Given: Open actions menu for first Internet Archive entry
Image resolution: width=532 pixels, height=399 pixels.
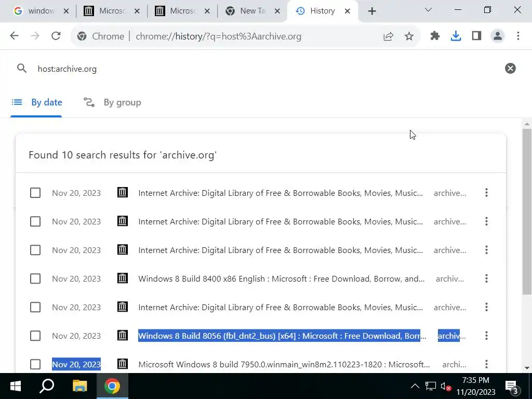Looking at the screenshot, I should point(486,193).
